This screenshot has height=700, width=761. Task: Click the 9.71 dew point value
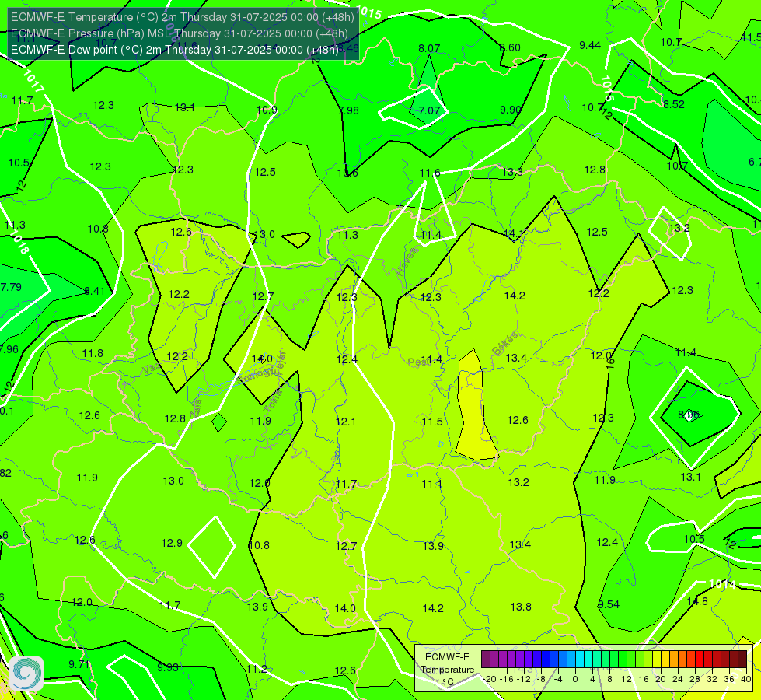click(x=79, y=664)
